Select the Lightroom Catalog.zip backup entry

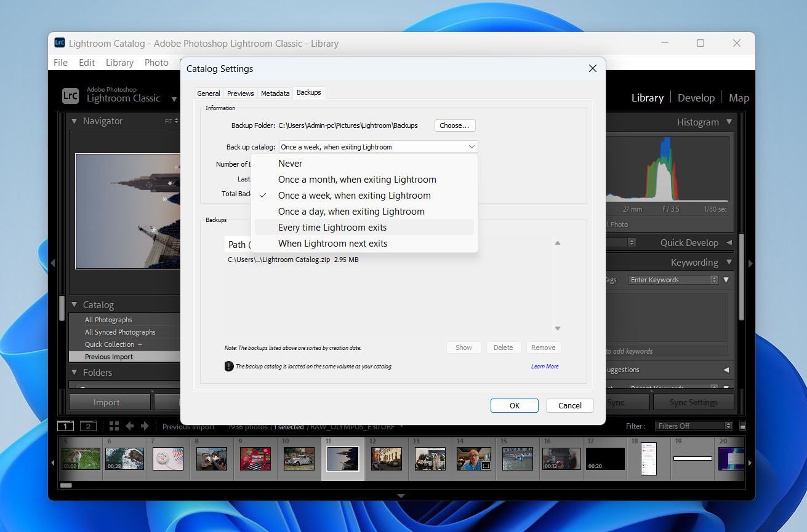[293, 260]
